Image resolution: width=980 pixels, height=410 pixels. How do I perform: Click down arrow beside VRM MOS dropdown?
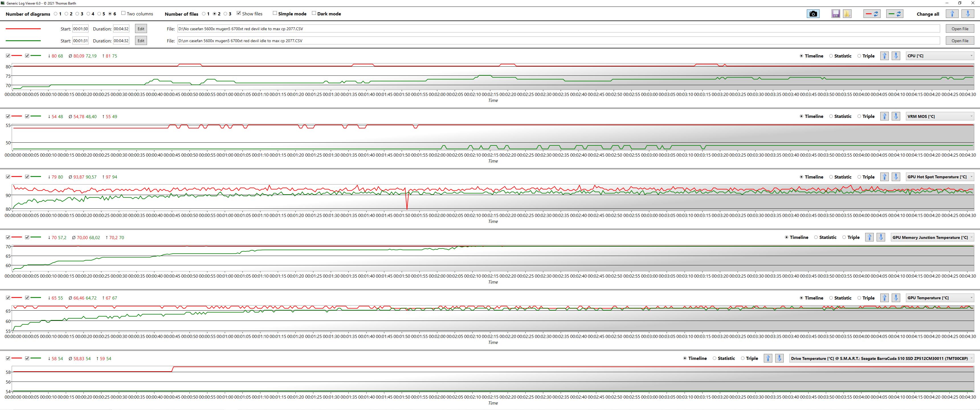[x=896, y=116]
